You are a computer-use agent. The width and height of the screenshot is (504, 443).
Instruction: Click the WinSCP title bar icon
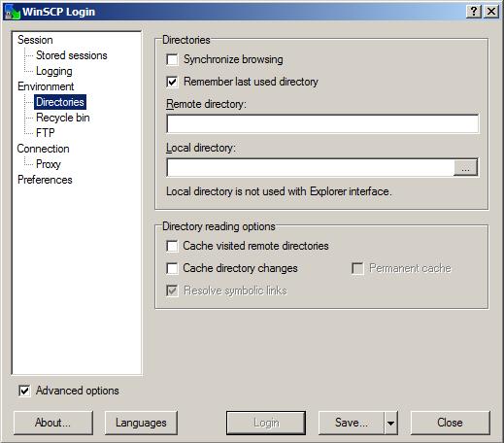point(13,12)
